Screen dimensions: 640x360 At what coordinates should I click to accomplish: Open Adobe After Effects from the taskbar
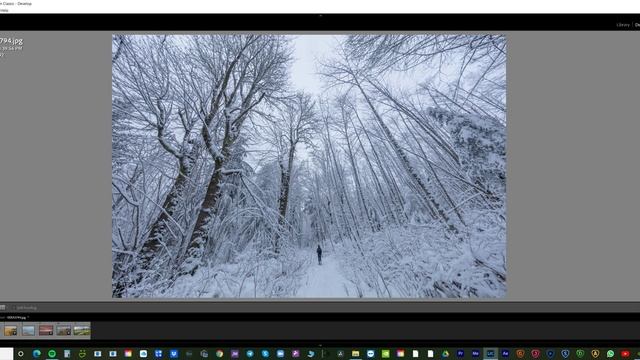point(505,354)
